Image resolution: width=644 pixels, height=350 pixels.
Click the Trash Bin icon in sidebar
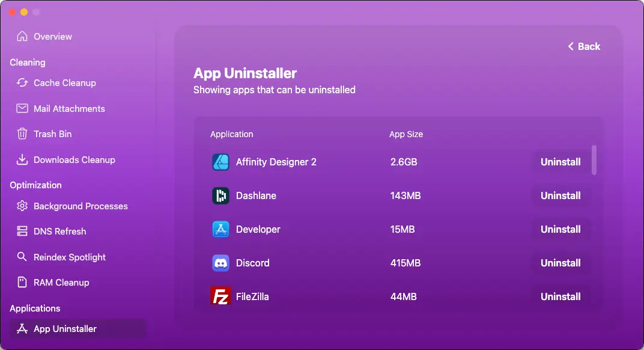(22, 134)
